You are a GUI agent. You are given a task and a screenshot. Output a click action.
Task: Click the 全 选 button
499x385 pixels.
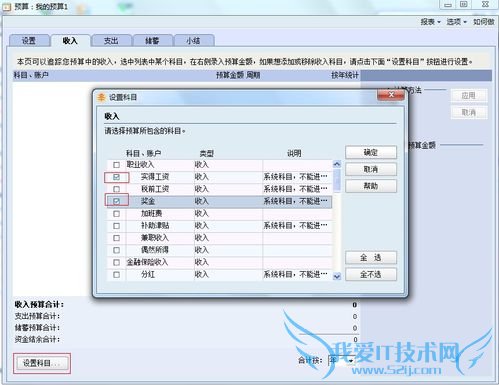point(371,257)
